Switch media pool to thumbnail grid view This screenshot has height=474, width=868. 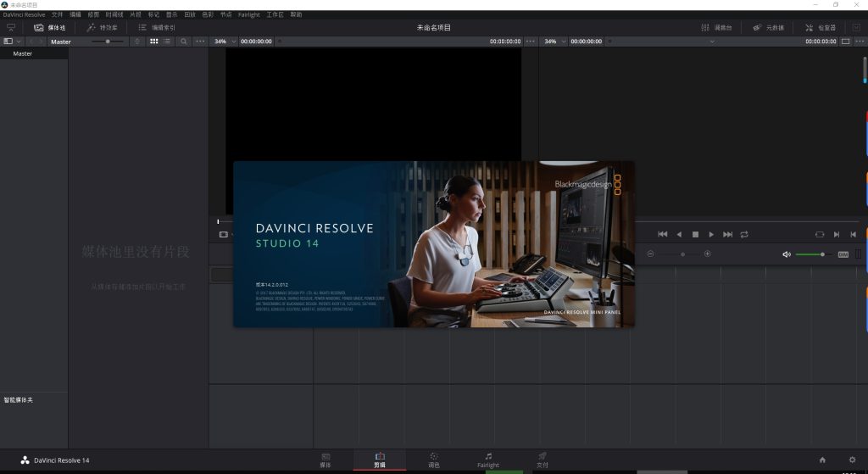pos(154,42)
